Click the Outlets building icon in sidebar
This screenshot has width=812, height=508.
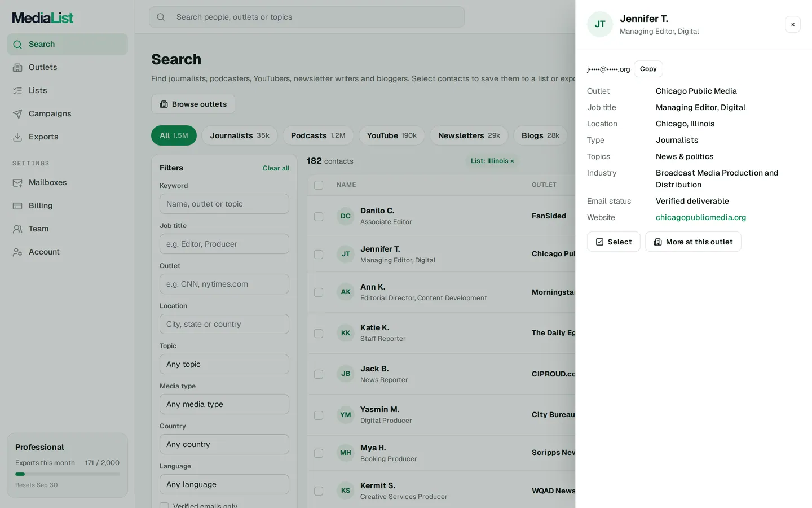17,68
